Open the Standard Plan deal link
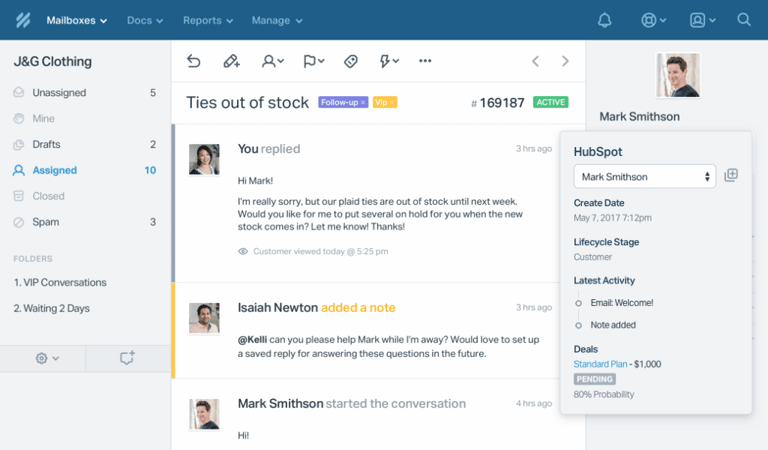This screenshot has height=450, width=768. coord(600,364)
